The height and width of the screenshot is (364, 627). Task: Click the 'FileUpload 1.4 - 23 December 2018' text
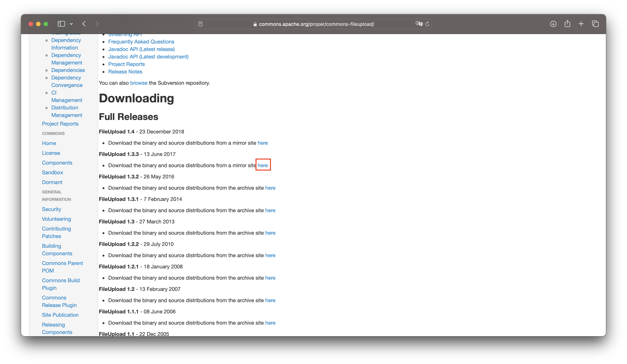click(x=141, y=132)
